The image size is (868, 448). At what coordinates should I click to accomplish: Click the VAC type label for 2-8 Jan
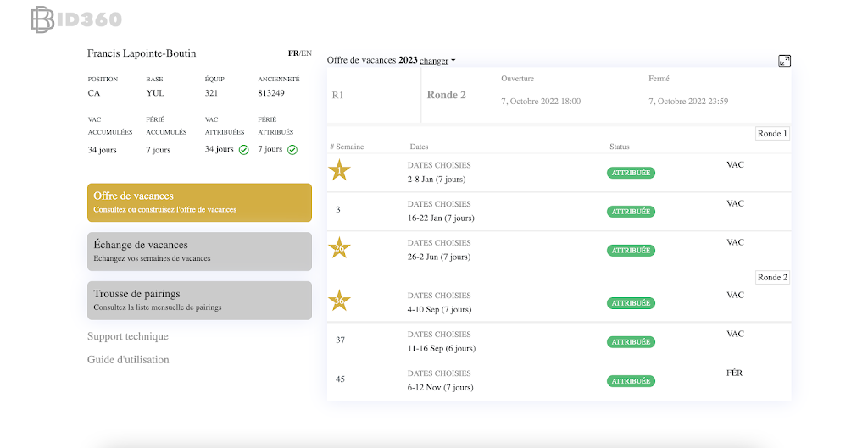coord(735,165)
